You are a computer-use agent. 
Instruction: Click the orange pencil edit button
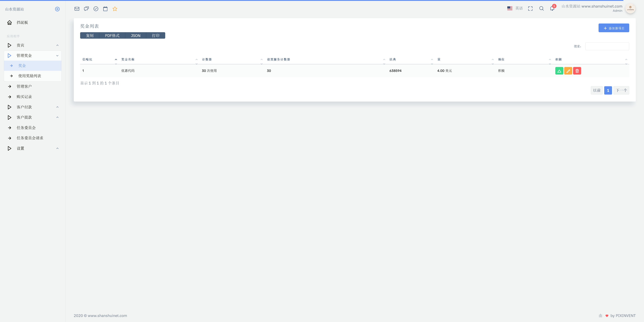[568, 71]
